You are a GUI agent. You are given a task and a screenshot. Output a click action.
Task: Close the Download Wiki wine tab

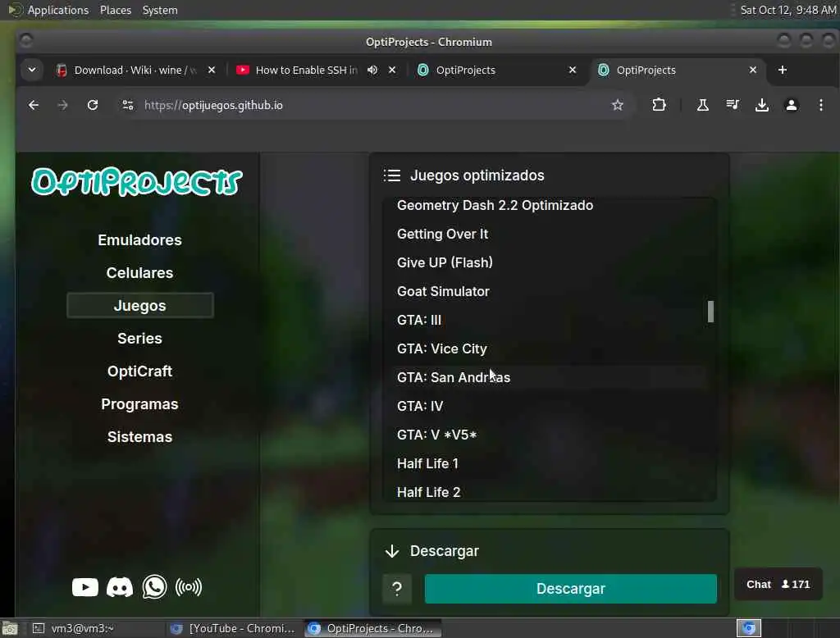[x=212, y=71]
